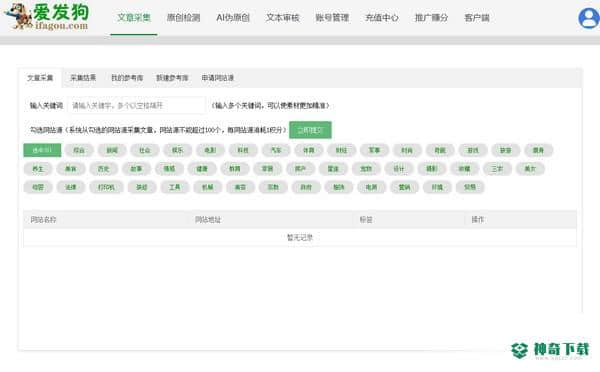
Task: Select the 娱乐 category tag
Action: (x=178, y=150)
